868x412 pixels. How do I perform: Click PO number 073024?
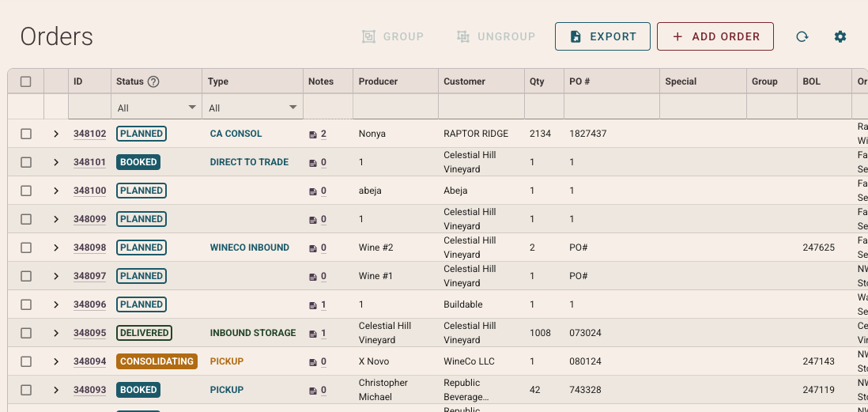coord(585,333)
